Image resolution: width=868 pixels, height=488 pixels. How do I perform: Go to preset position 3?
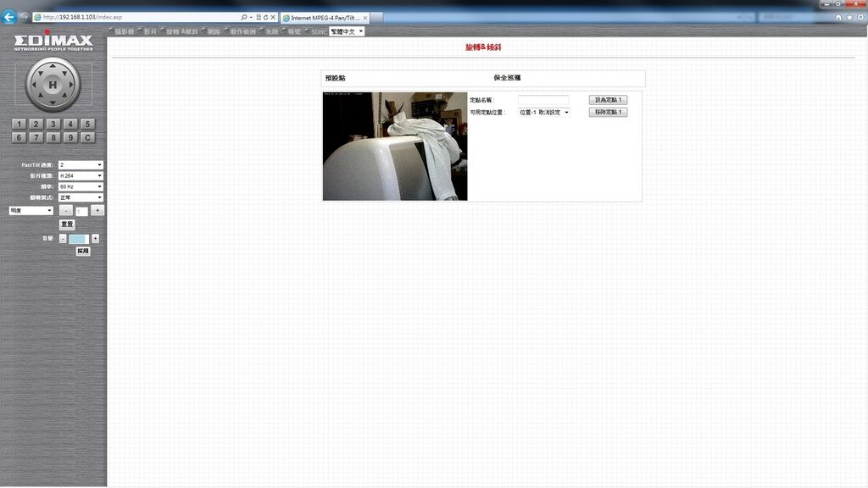click(53, 124)
